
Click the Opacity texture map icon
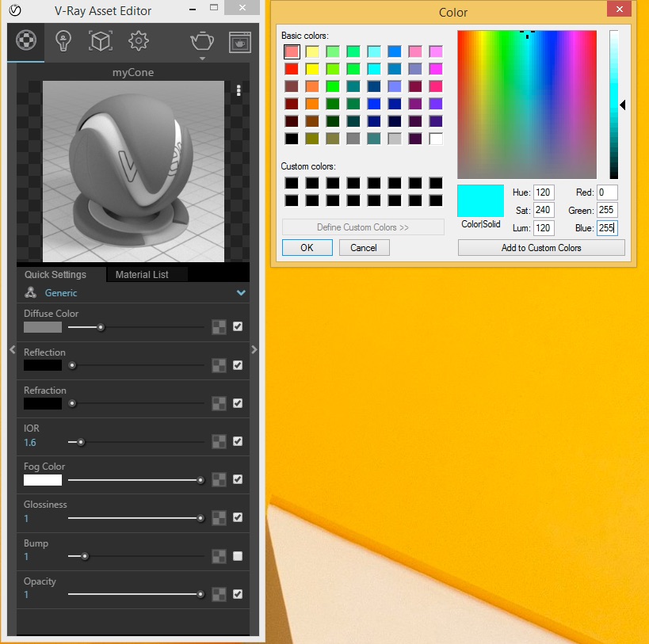click(219, 594)
